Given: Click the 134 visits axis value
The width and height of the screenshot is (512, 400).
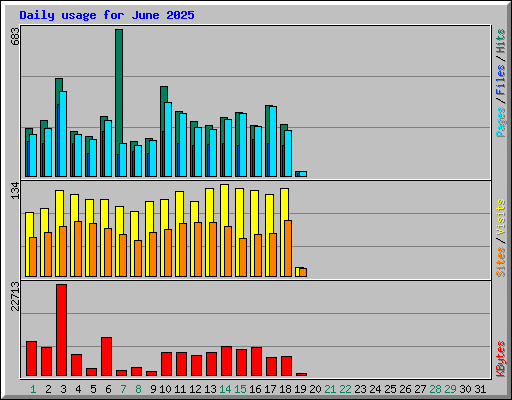Looking at the screenshot, I should (x=15, y=191).
